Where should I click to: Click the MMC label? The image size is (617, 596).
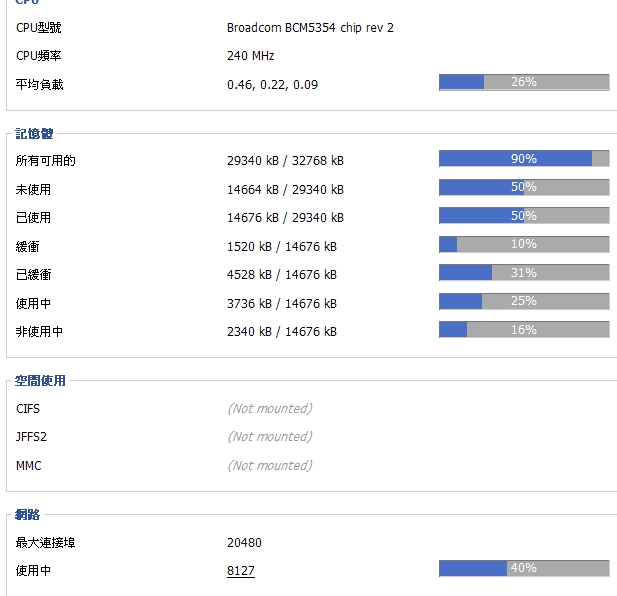coord(28,466)
